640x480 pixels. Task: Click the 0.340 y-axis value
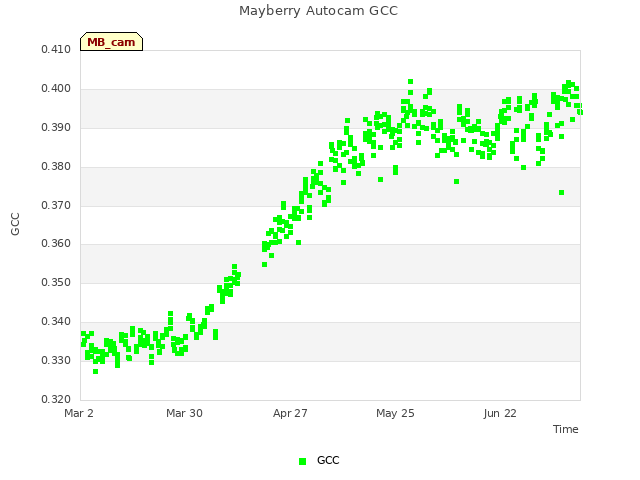pyautogui.click(x=56, y=321)
